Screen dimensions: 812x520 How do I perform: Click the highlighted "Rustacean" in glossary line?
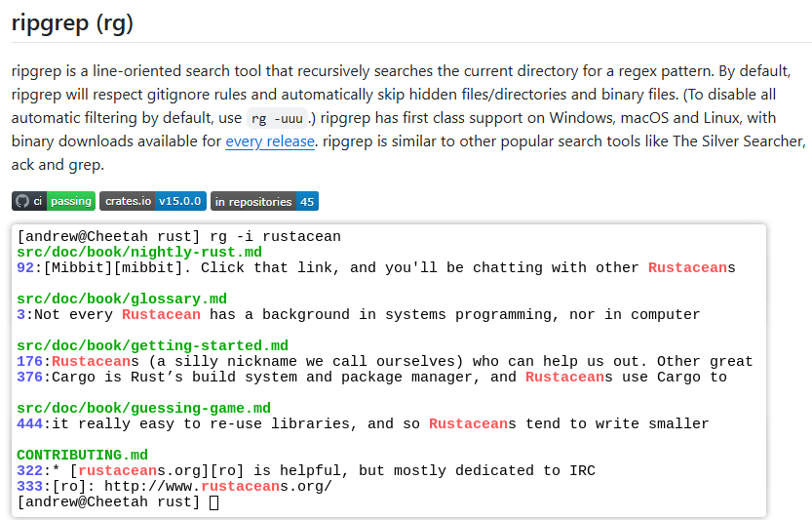[x=161, y=314]
